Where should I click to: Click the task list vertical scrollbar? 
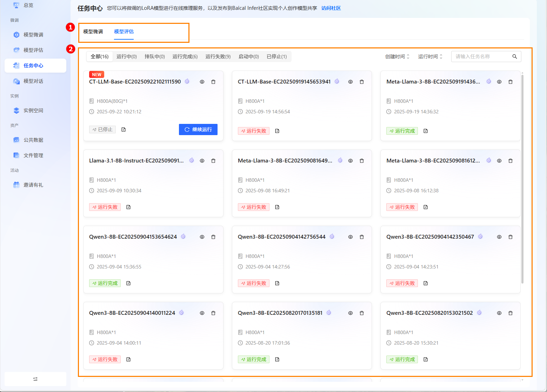(x=522, y=175)
